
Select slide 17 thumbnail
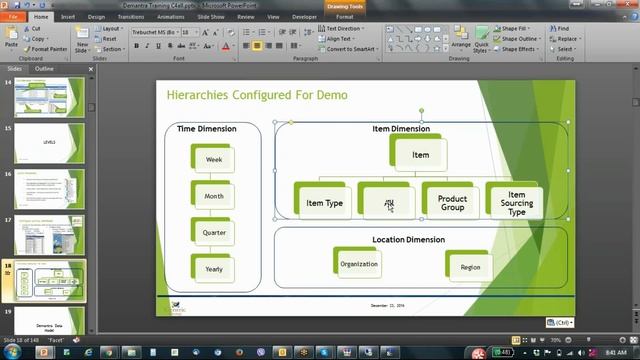pos(49,235)
